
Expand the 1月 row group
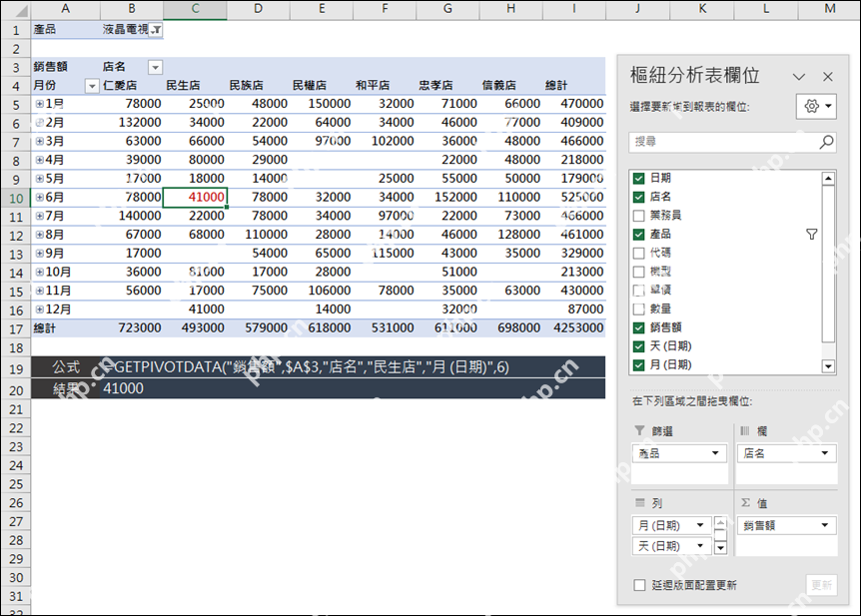[x=39, y=104]
